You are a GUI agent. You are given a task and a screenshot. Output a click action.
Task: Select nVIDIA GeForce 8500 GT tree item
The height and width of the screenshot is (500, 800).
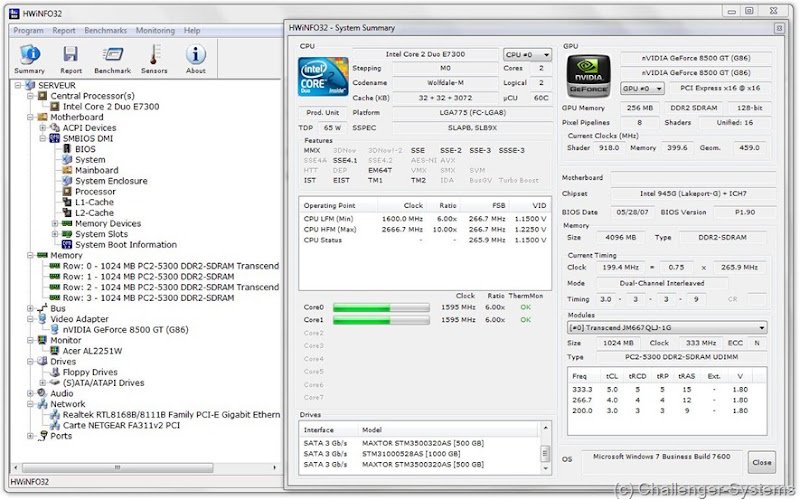coord(126,330)
